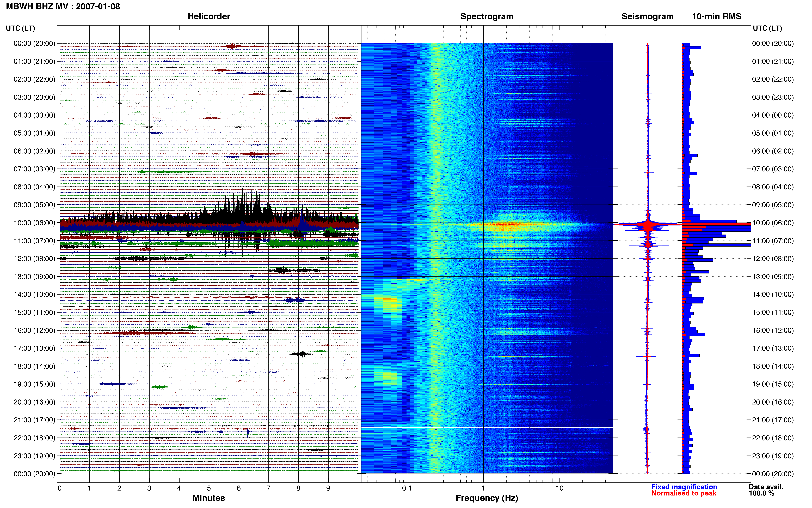Image resolution: width=812 pixels, height=508 pixels.
Task: Click the 'Fixed magnification' legend text
Action: (x=684, y=487)
